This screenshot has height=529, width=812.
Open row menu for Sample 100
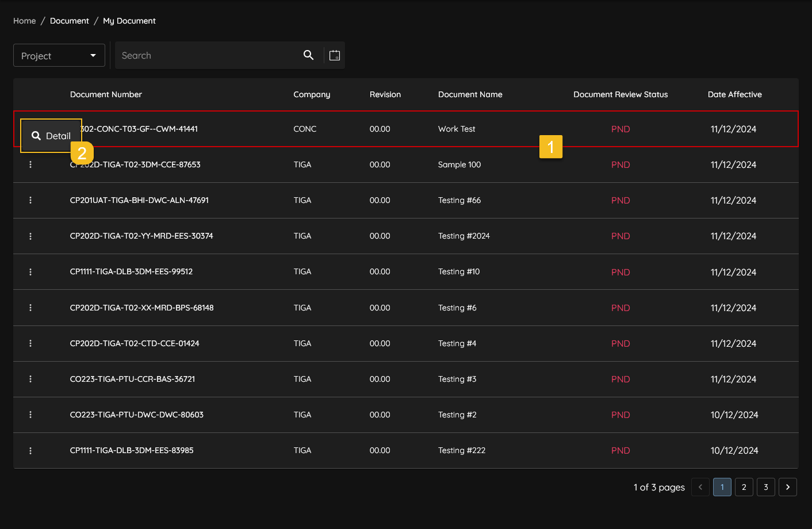coord(30,165)
